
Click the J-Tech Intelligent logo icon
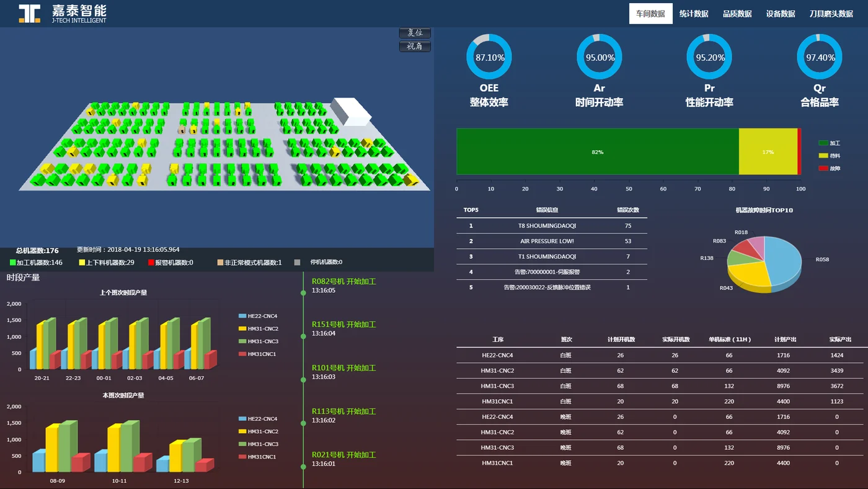point(30,14)
